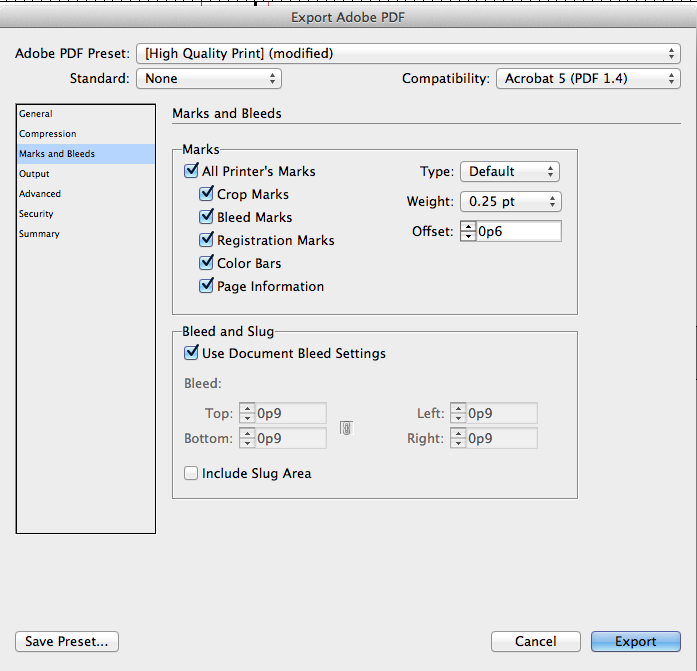
Task: Click the bleed link chain icon
Action: click(346, 428)
